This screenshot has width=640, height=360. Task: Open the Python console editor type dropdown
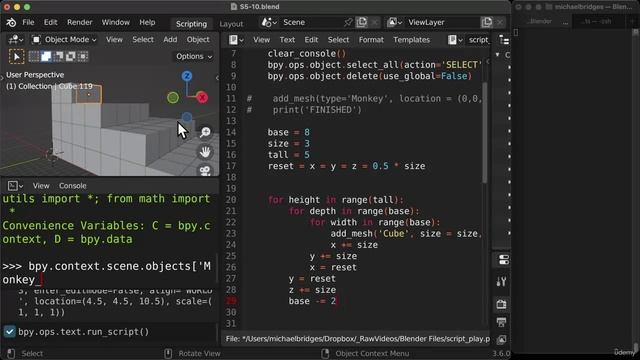coord(16,186)
